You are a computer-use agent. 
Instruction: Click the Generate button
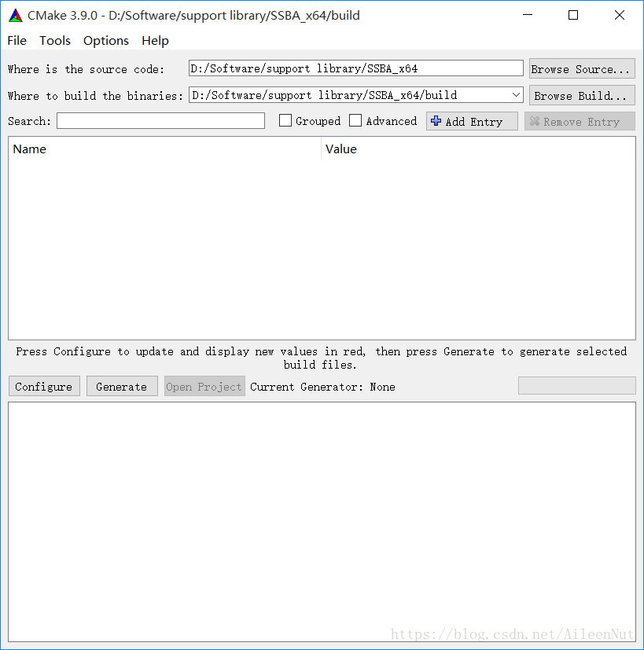click(x=122, y=387)
